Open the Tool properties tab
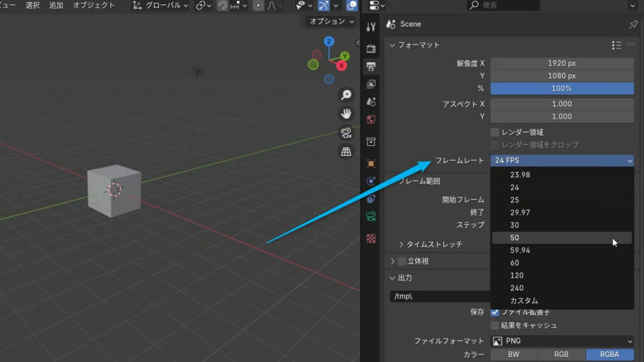 (x=371, y=27)
